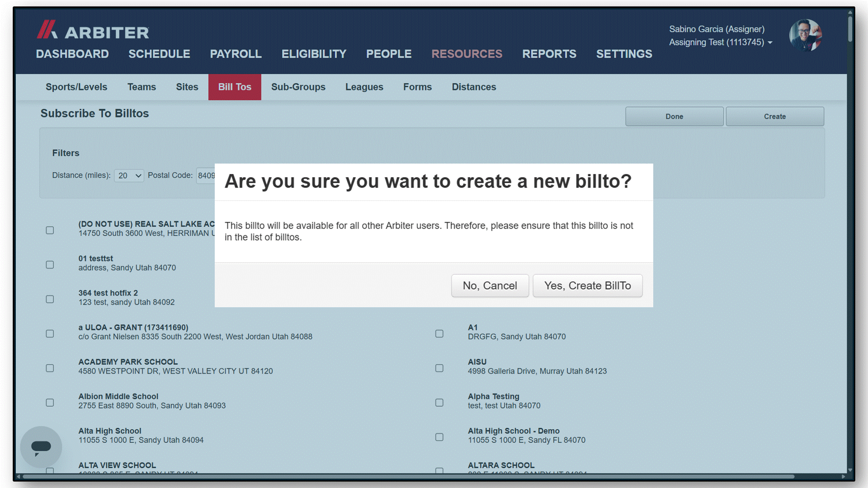Open the chat support bubble icon
Image resolution: width=868 pixels, height=488 pixels.
pyautogui.click(x=41, y=447)
